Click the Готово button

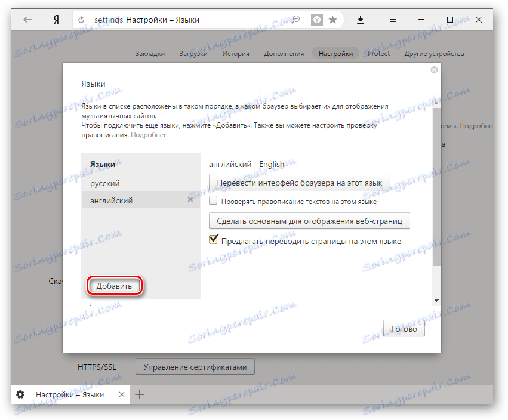pos(404,329)
